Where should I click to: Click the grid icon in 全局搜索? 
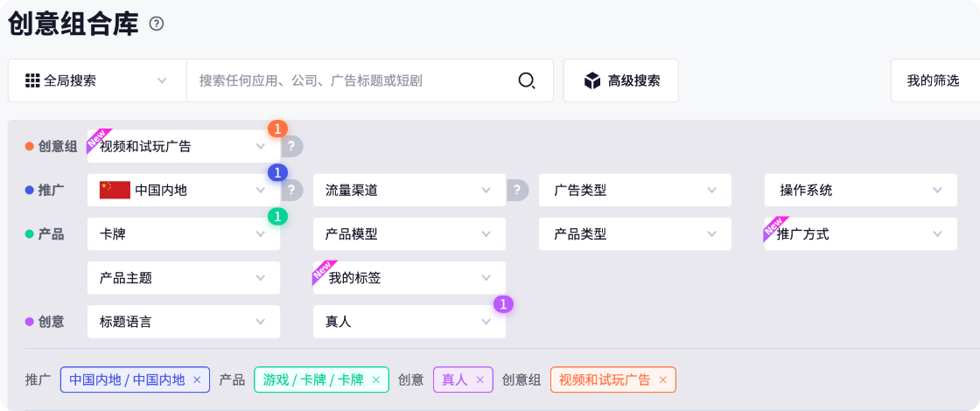click(32, 80)
